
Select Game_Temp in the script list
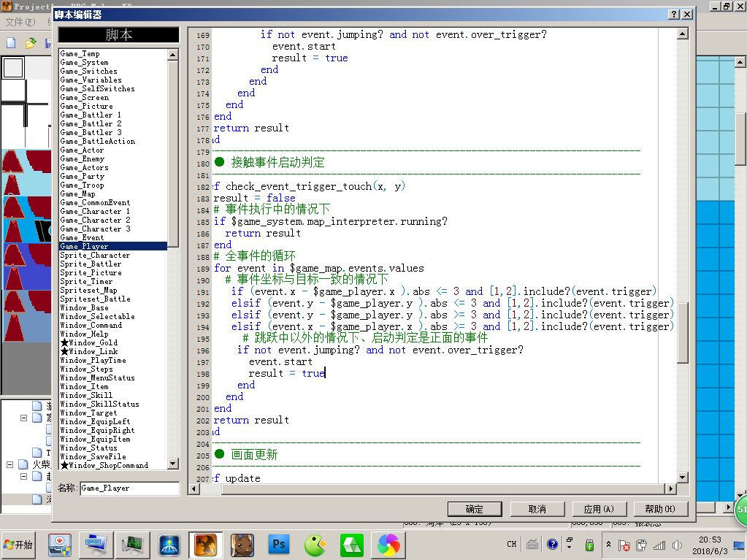point(80,54)
